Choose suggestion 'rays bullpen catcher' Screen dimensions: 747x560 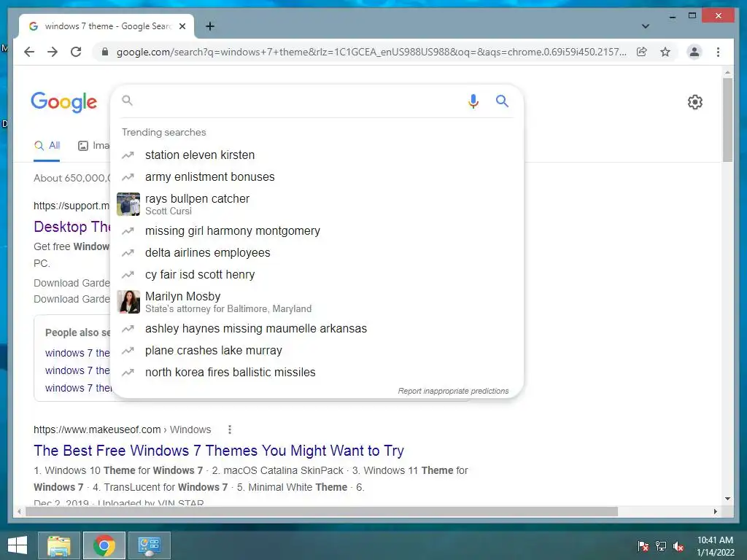pos(317,204)
